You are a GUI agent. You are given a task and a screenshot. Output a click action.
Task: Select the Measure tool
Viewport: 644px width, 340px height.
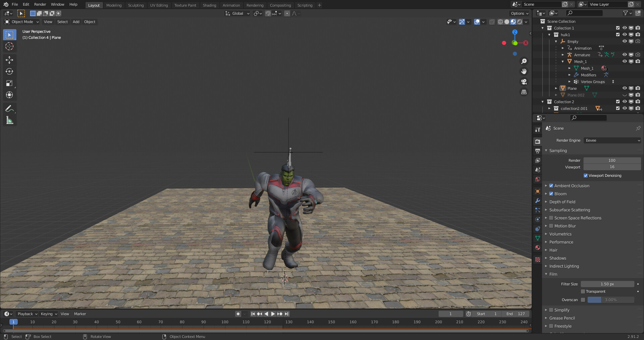[9, 120]
